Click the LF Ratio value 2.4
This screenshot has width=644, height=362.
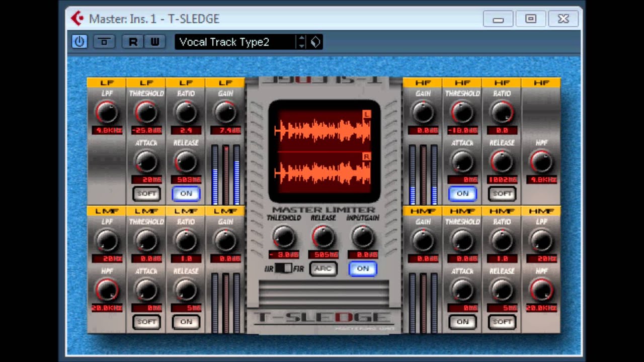pos(186,131)
